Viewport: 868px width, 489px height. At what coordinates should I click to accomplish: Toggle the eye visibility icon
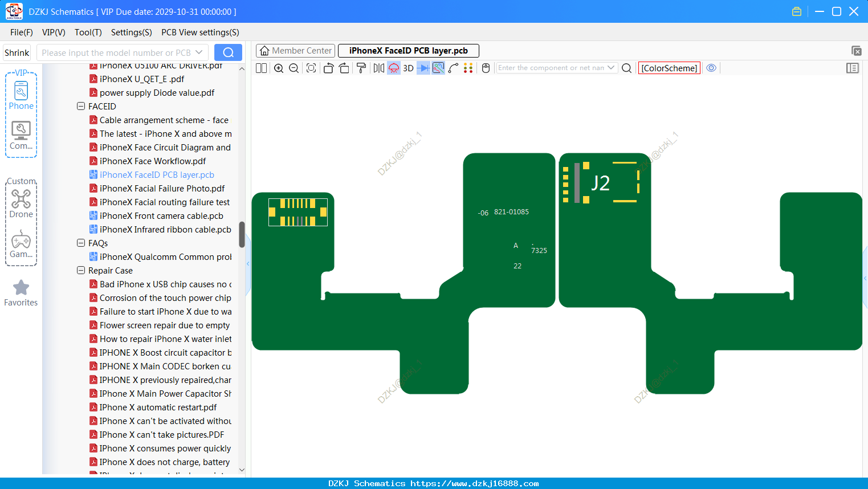click(x=711, y=68)
